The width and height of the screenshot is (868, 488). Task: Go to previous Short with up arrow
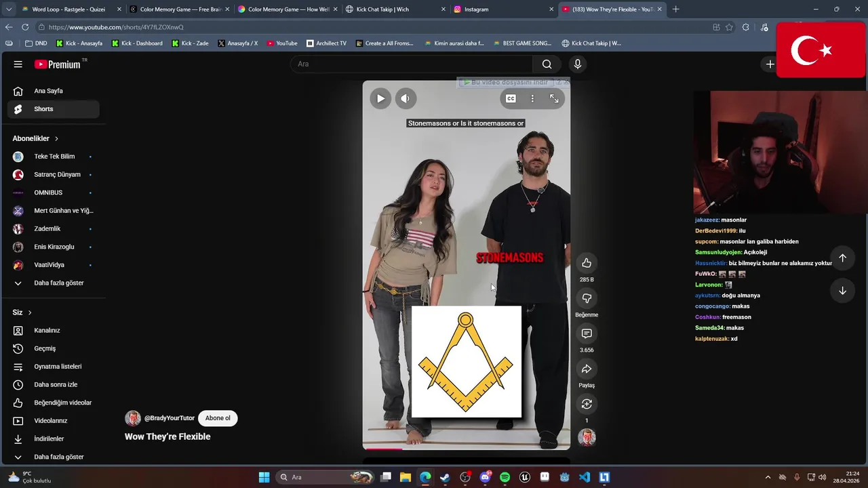point(842,258)
